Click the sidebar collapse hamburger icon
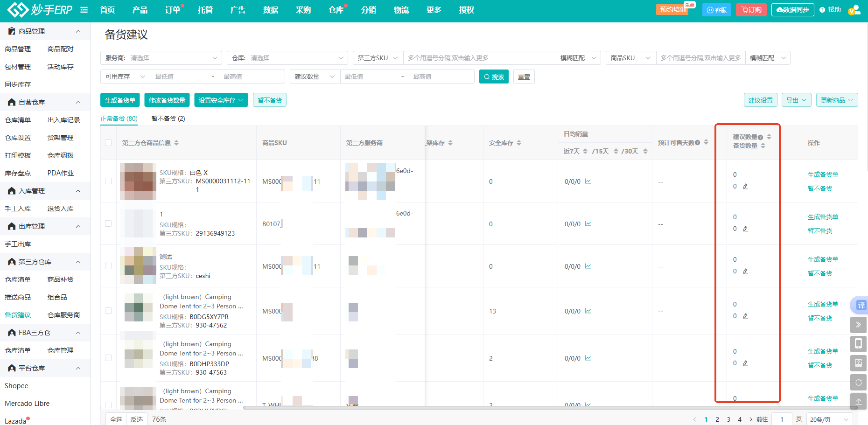Image resolution: width=868 pixels, height=425 pixels. [x=84, y=10]
